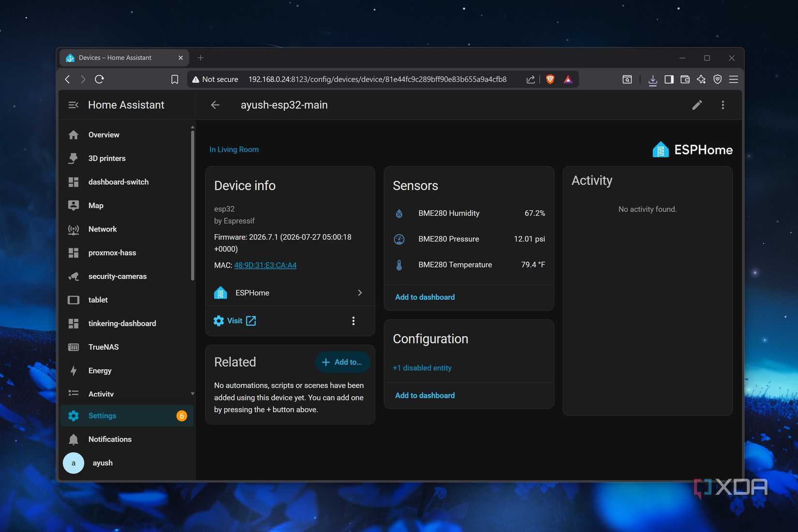Open the Brave Rewards triangle icon
Image resolution: width=798 pixels, height=532 pixels.
point(568,79)
